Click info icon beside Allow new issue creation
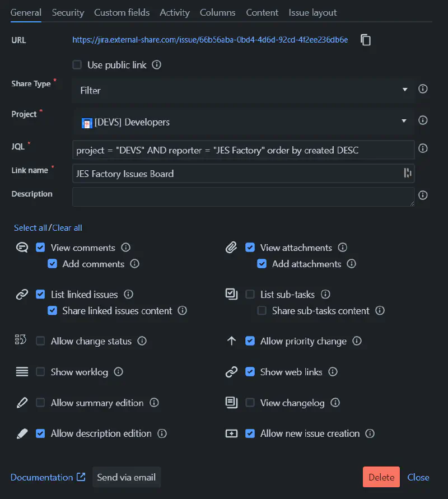Viewport: 448px width, 499px height. coord(370,433)
